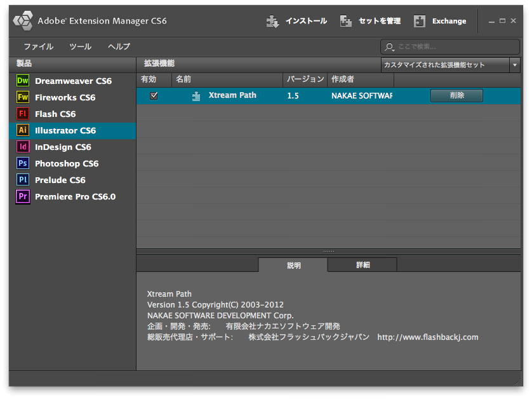Select InDesign CS6 in product list

tap(72, 147)
